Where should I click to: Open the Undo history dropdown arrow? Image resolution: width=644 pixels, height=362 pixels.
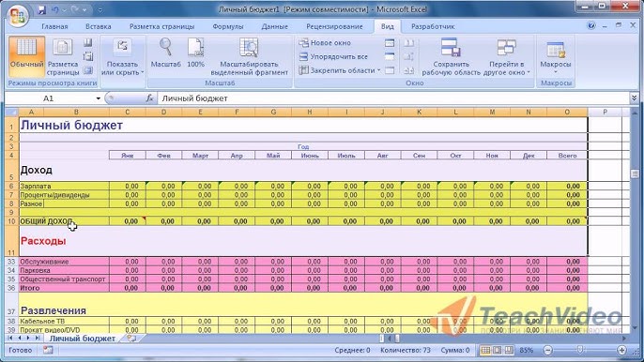(64, 10)
